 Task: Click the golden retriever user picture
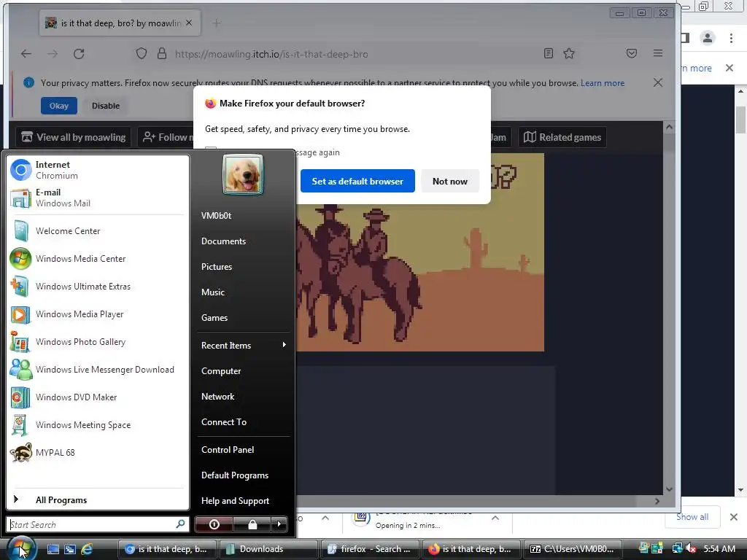[242, 174]
